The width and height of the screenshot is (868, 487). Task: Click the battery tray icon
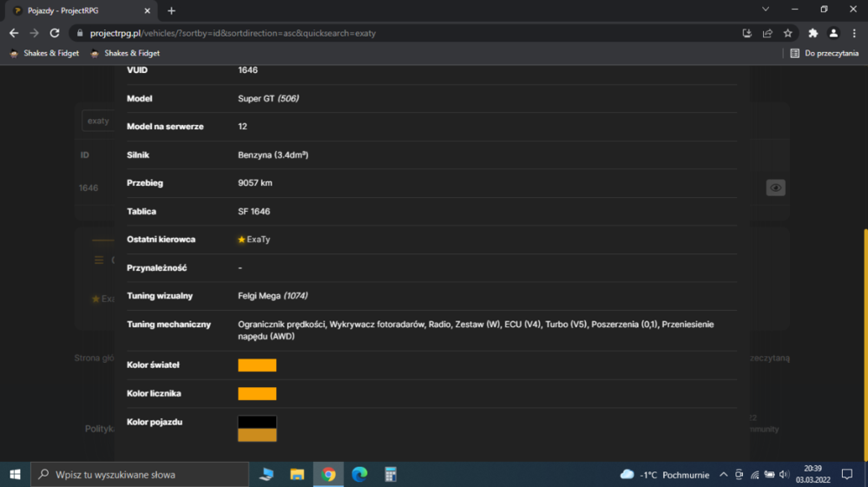click(x=769, y=475)
